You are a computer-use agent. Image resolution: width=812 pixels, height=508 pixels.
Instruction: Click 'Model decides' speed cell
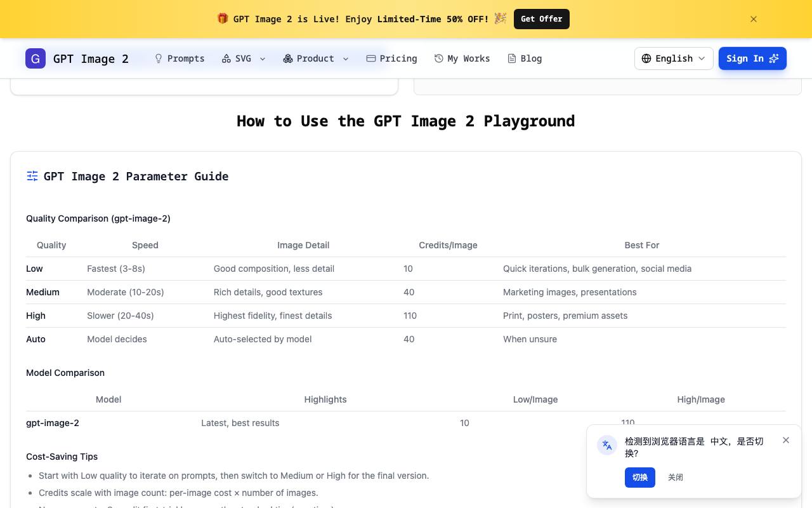coord(117,339)
